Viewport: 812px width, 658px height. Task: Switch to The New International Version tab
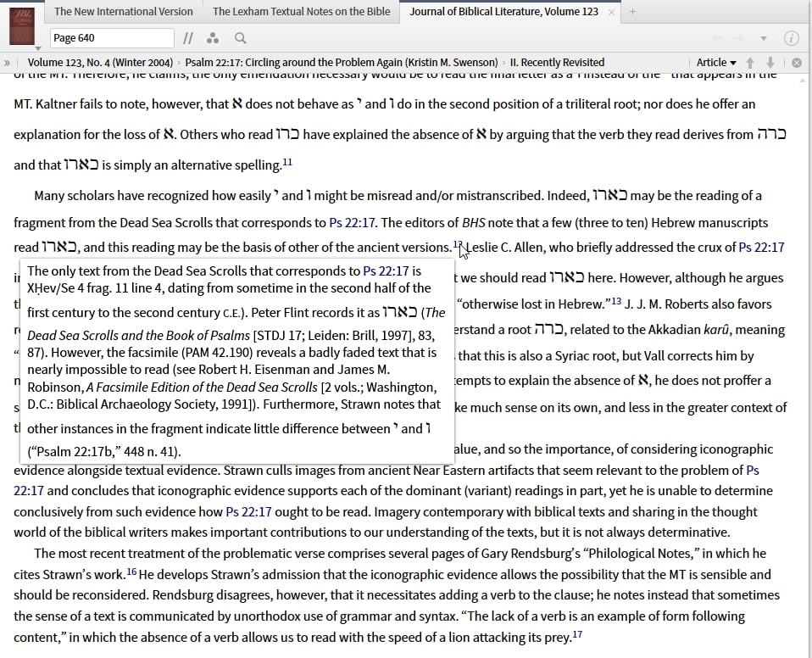pyautogui.click(x=123, y=11)
